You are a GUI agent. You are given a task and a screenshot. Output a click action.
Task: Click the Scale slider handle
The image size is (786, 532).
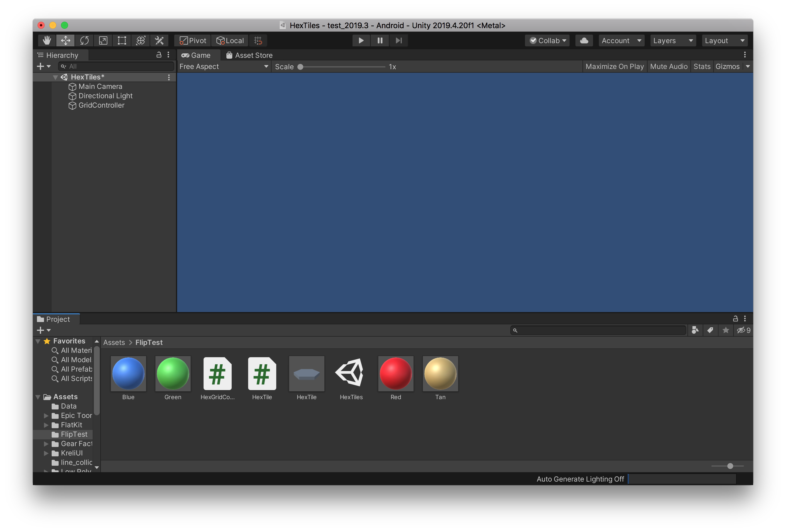coord(300,67)
